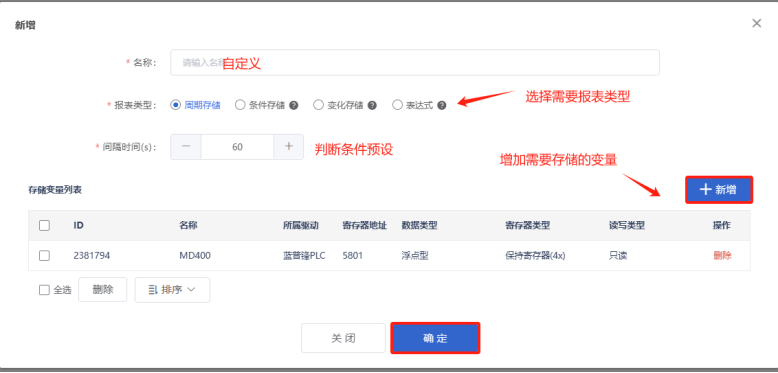Screen dimensions: 778x373
Task: Click the 关闭 button
Action: pos(343,338)
